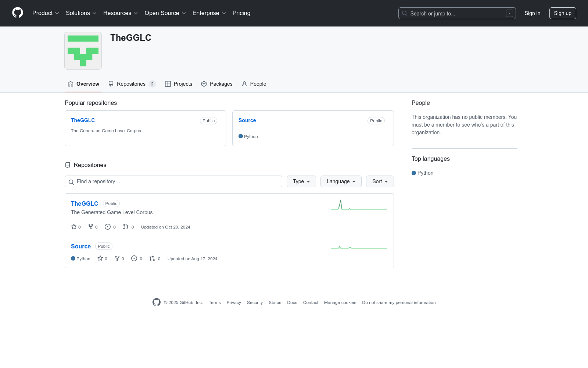Click the issues icon in Source row

pyautogui.click(x=134, y=258)
